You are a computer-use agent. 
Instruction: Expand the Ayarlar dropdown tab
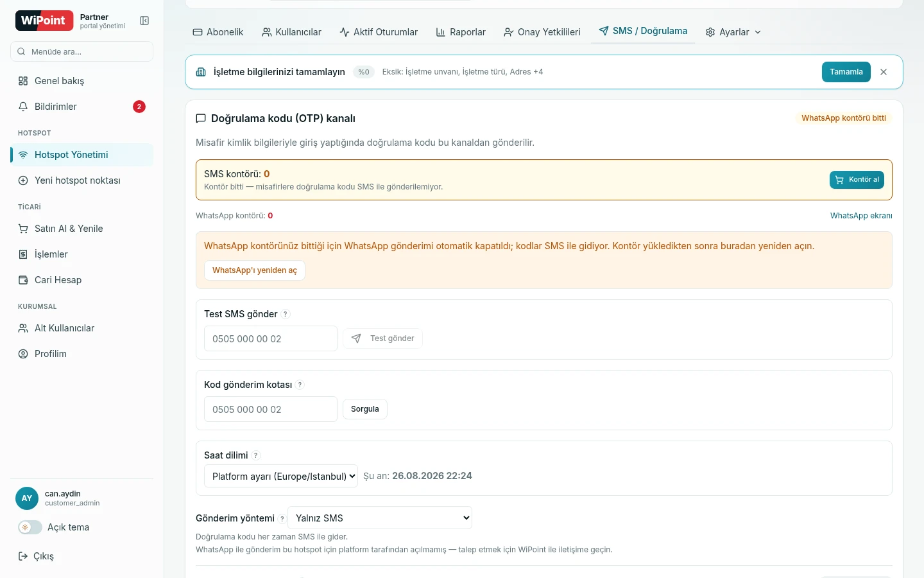click(x=733, y=32)
